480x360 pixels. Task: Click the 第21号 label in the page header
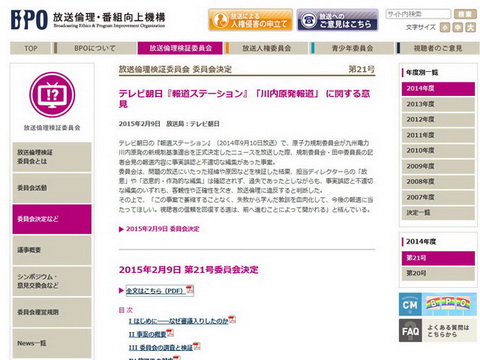click(x=361, y=69)
